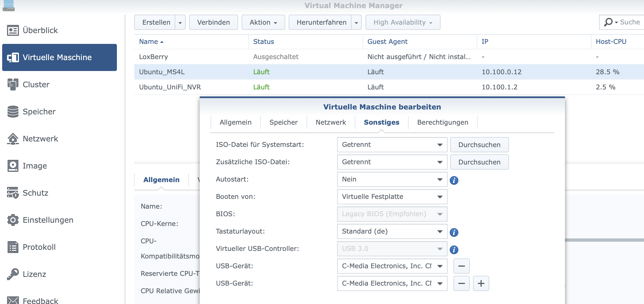644x304 pixels.
Task: Click the Lizenz key icon
Action: (13, 274)
